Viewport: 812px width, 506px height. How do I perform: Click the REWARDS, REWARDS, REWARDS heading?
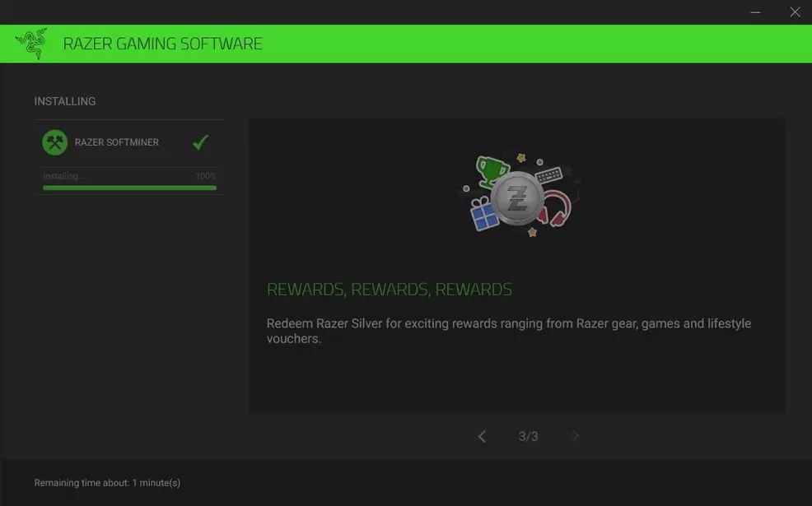point(390,290)
